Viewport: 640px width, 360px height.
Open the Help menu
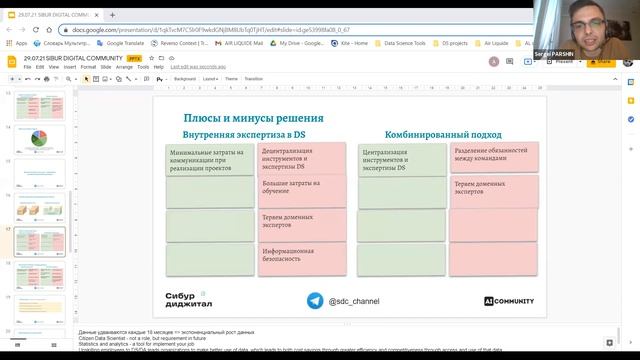click(x=158, y=67)
